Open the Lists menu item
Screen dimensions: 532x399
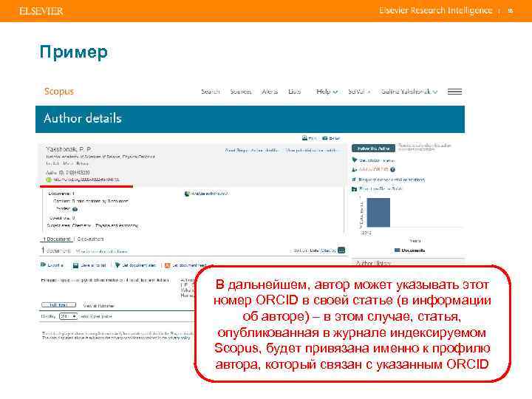click(x=295, y=92)
